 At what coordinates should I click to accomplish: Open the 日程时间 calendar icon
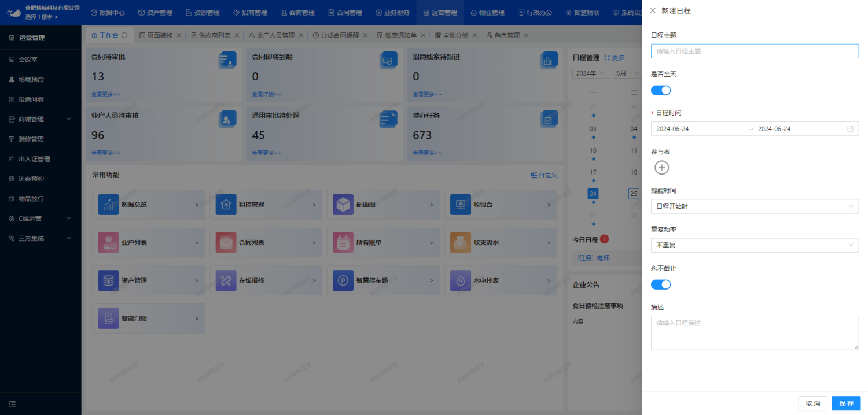tap(850, 129)
